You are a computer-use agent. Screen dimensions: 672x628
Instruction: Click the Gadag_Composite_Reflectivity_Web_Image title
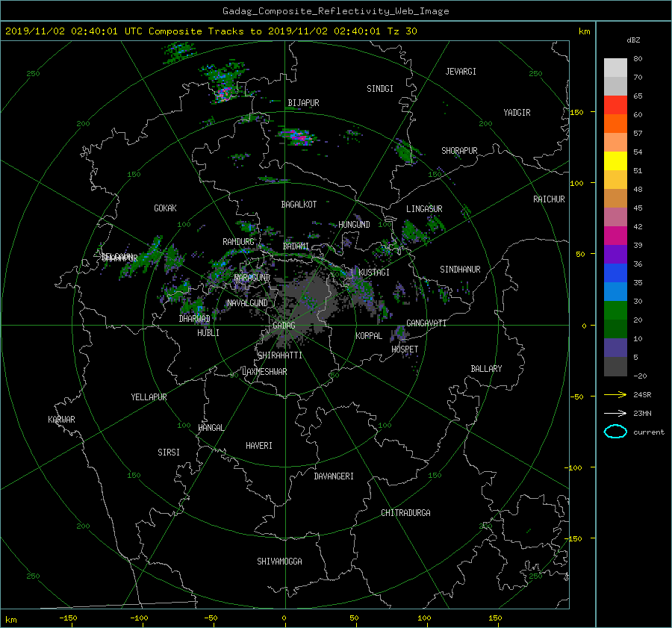point(335,11)
